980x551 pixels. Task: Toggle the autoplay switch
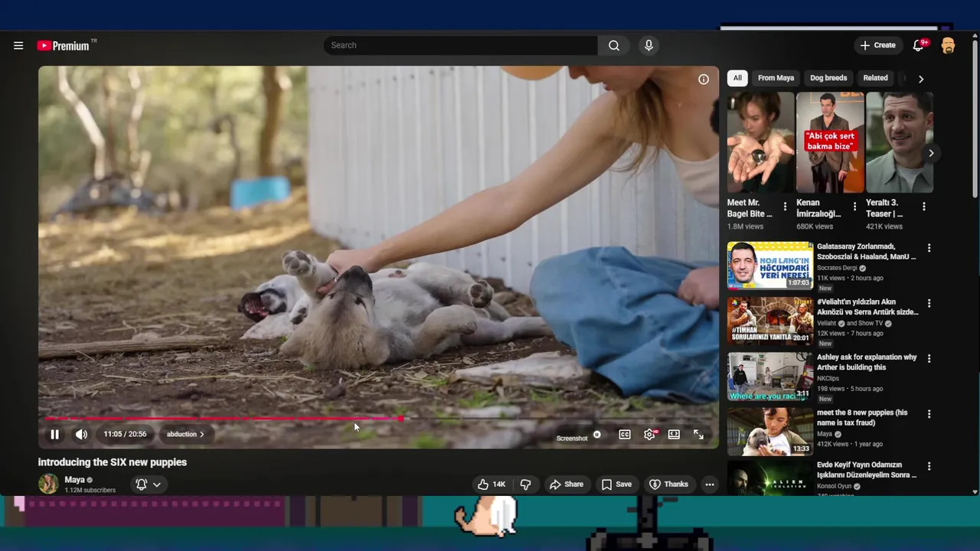(597, 435)
